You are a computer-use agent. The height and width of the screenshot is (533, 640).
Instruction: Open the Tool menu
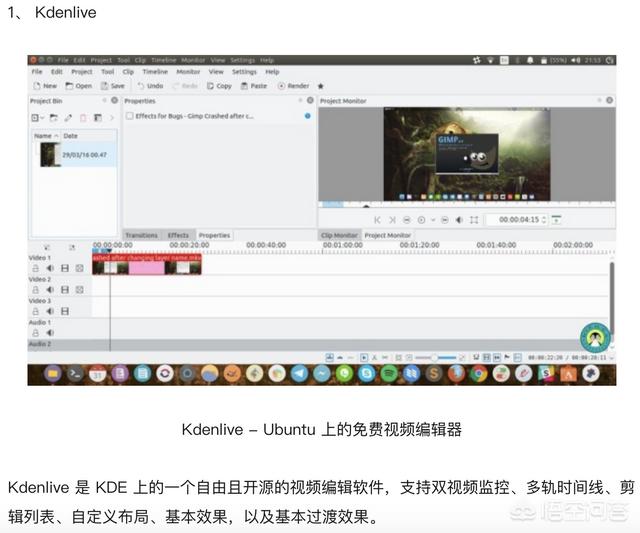[x=108, y=72]
